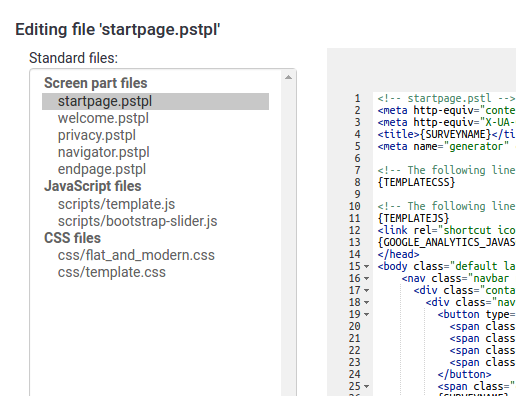Open scripts/template.js file
This screenshot has height=396, width=516.
[x=116, y=204]
